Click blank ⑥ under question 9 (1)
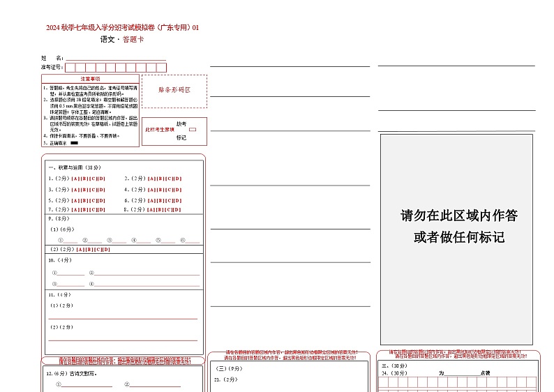554x392 pixels. click(x=192, y=241)
